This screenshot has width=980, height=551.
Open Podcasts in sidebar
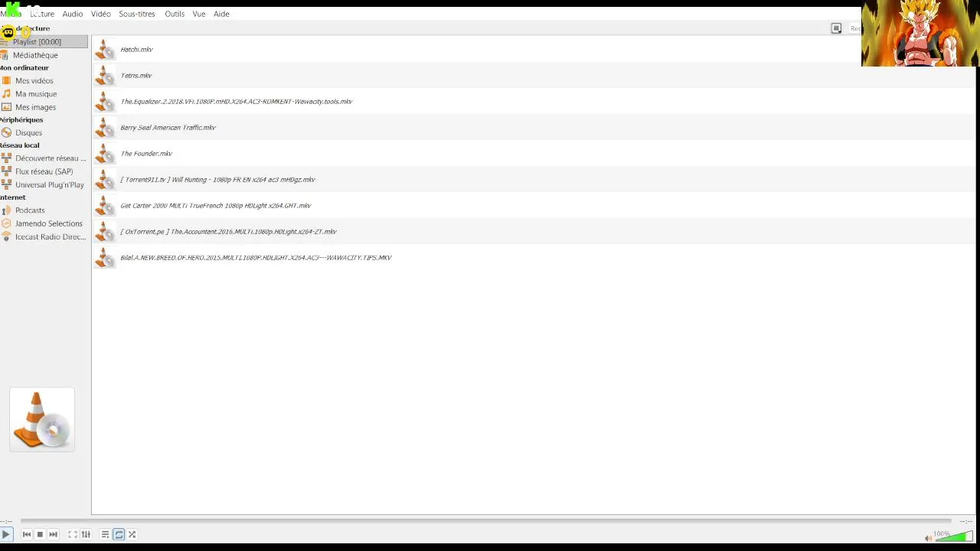(30, 210)
